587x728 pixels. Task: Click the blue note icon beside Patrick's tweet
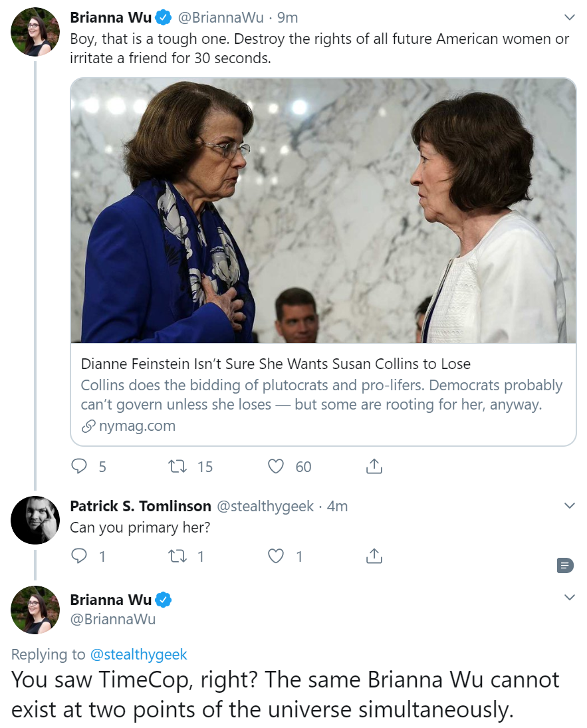[x=565, y=565]
